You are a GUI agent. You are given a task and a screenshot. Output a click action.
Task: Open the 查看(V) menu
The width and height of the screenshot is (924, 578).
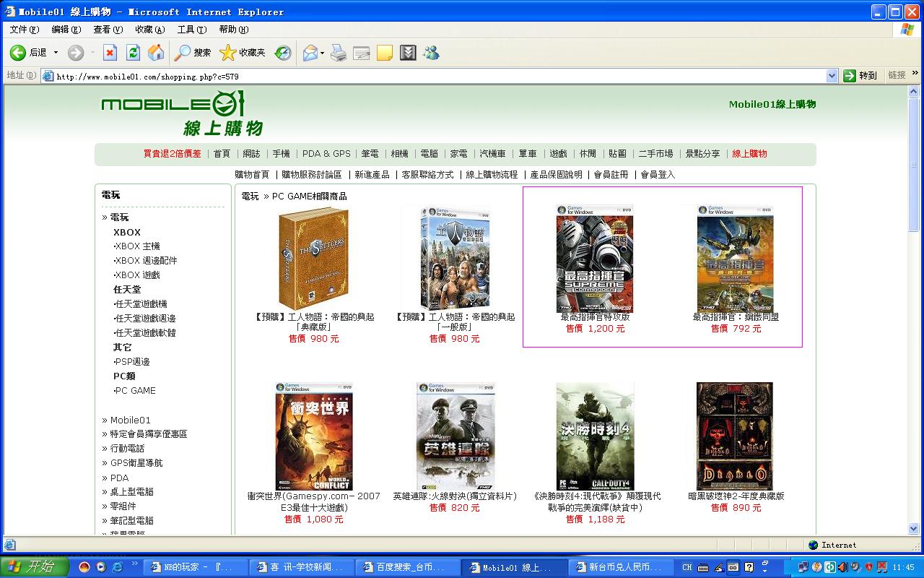[x=108, y=30]
